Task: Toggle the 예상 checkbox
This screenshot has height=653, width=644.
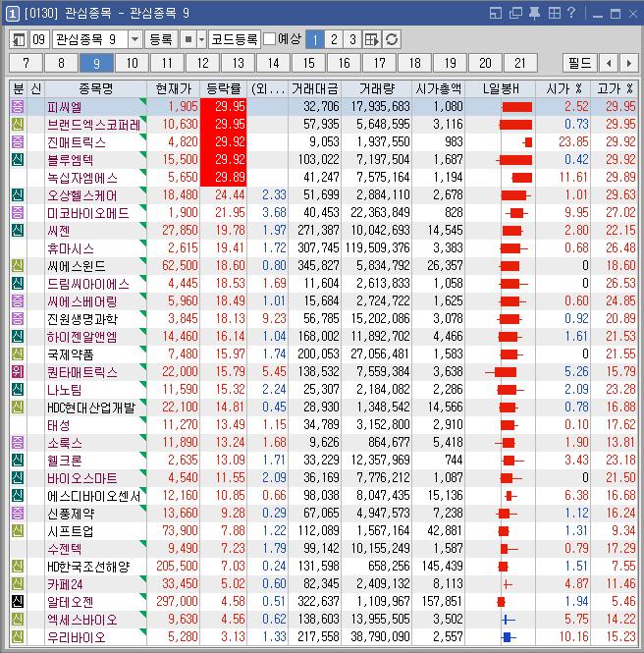Action: click(270, 39)
